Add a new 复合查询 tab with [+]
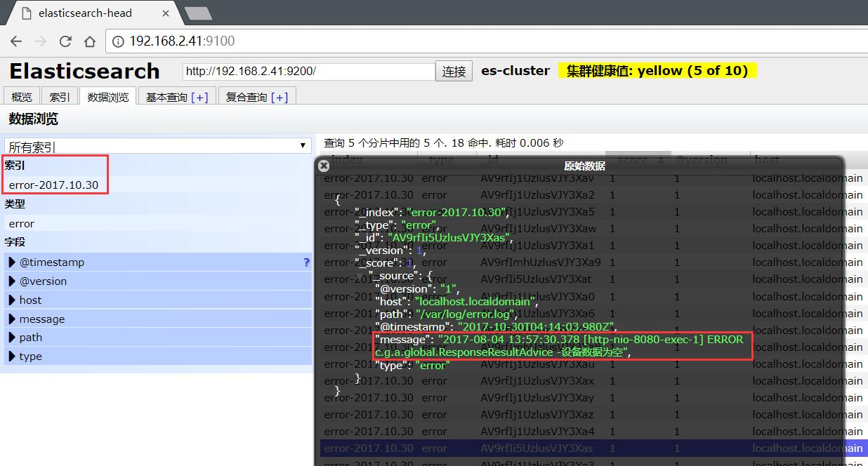 (280, 98)
